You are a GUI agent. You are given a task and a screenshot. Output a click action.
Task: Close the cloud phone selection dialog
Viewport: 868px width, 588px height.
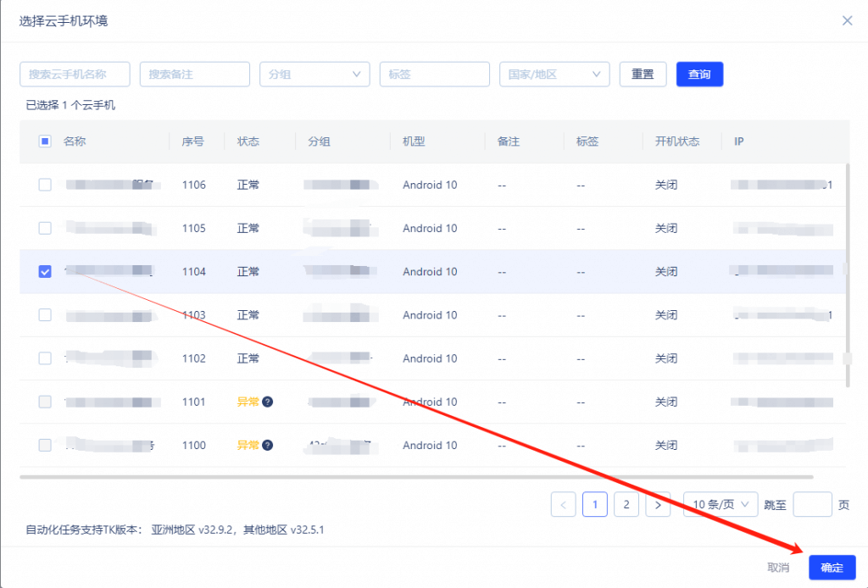point(847,20)
